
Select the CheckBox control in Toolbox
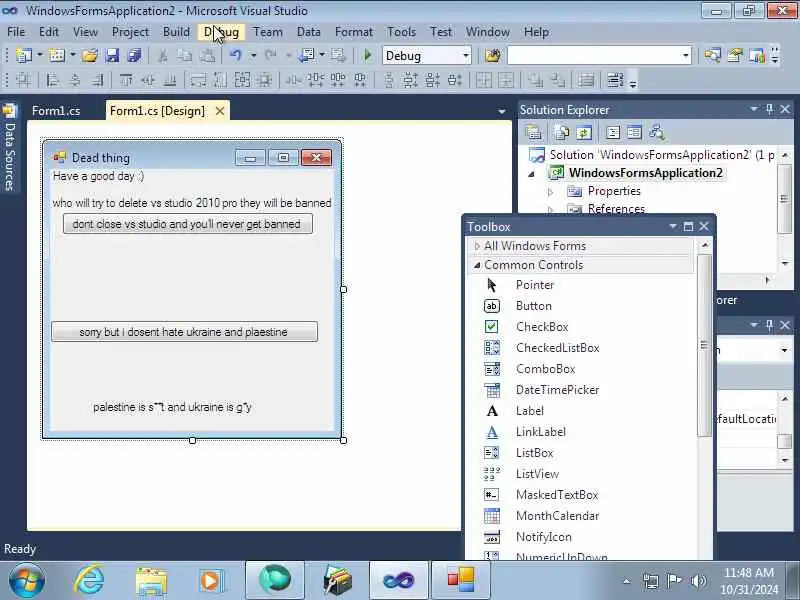click(x=542, y=327)
